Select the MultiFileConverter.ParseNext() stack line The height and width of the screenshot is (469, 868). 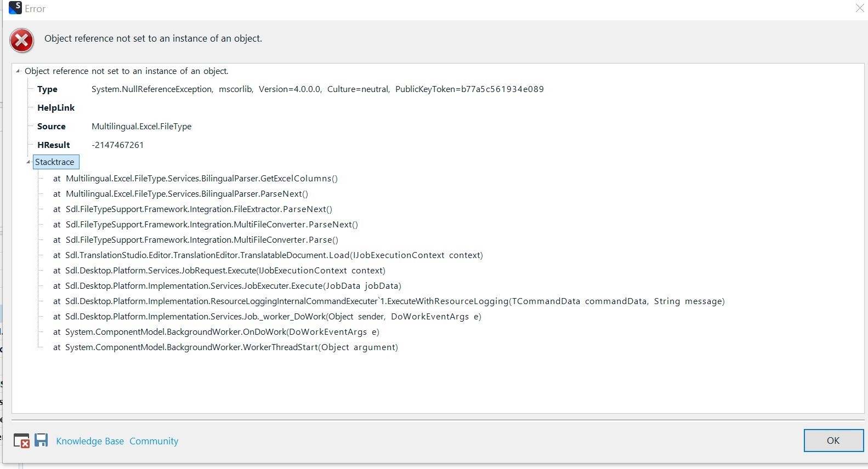(x=206, y=225)
